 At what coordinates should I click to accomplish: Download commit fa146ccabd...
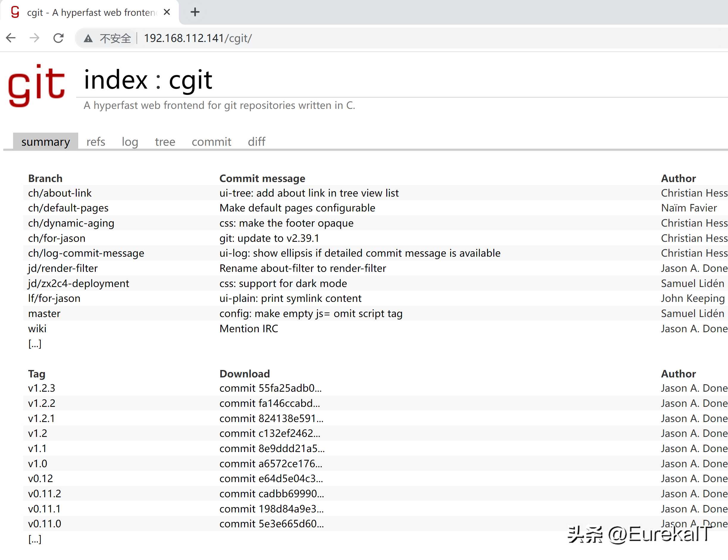point(270,403)
